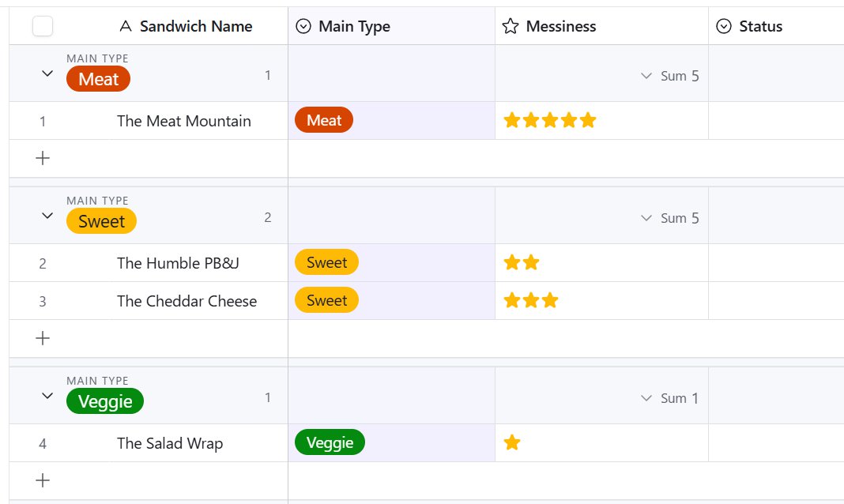Click the Sandwich Name column header
The width and height of the screenshot is (844, 504).
click(195, 27)
